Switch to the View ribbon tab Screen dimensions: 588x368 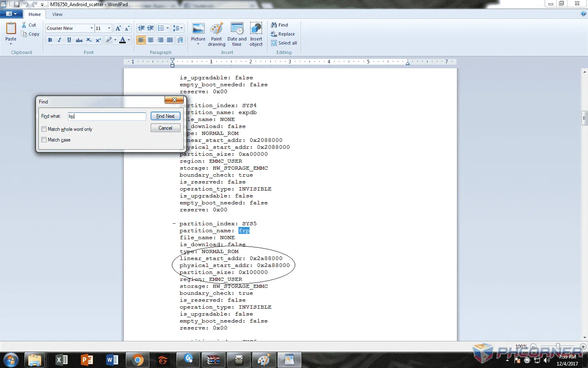(57, 14)
